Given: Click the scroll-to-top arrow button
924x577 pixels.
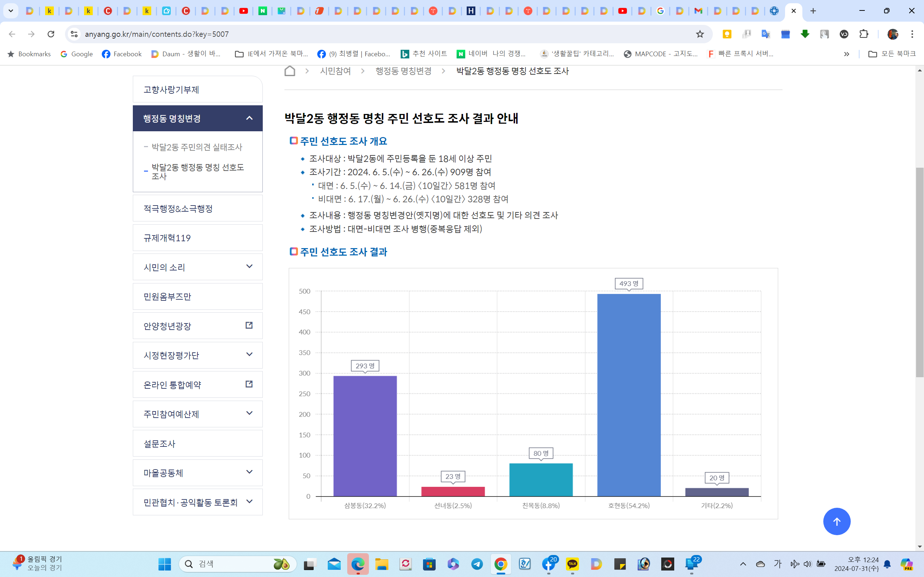Looking at the screenshot, I should coord(836,521).
